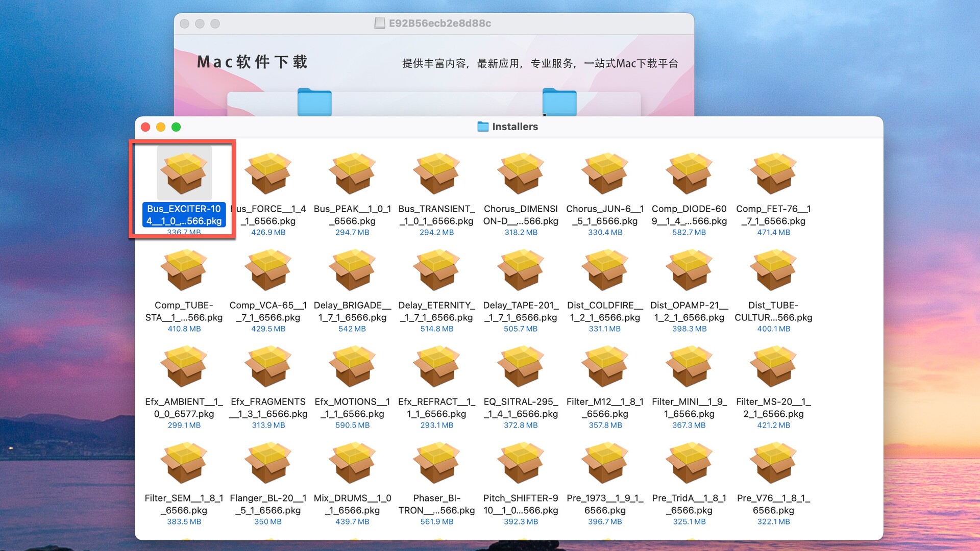Screen dimensions: 980x551
Task: Select Filter_MINI pkg installer icon
Action: [x=689, y=366]
